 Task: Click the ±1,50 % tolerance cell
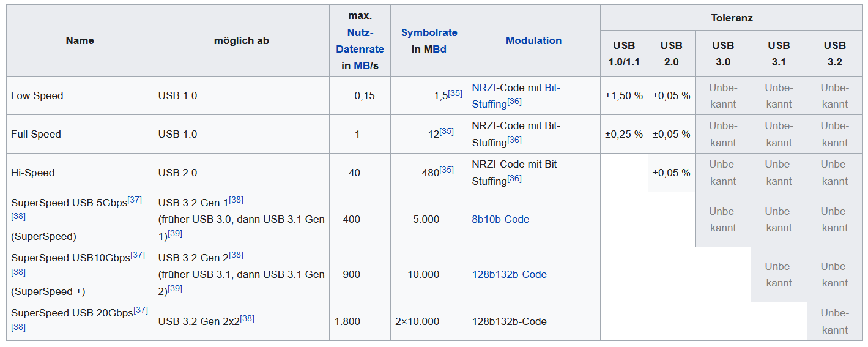click(x=624, y=95)
